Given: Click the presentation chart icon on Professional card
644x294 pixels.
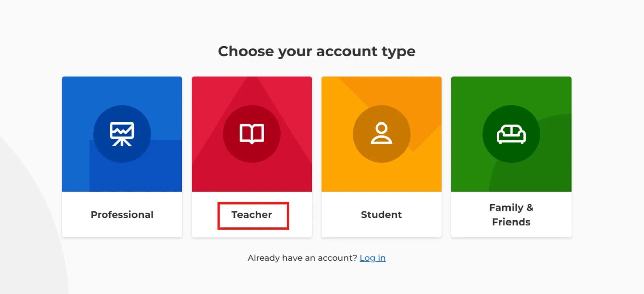Looking at the screenshot, I should point(122,134).
